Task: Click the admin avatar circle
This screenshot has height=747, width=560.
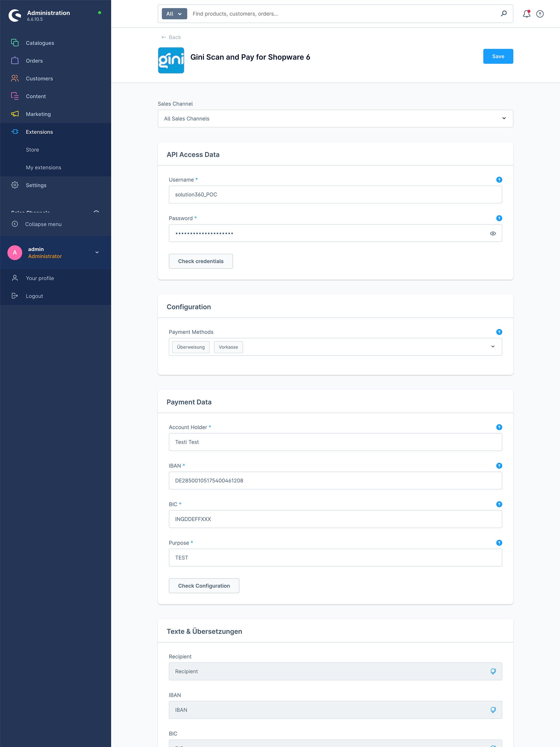Action: click(15, 253)
